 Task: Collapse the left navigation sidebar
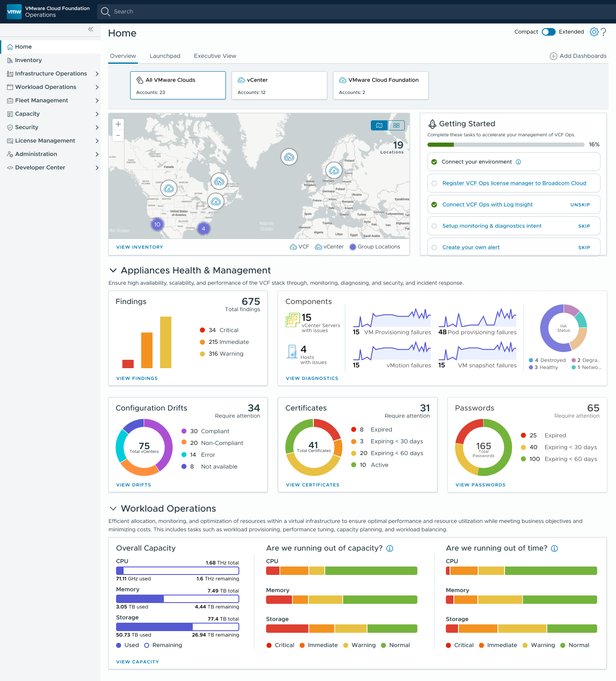(91, 29)
